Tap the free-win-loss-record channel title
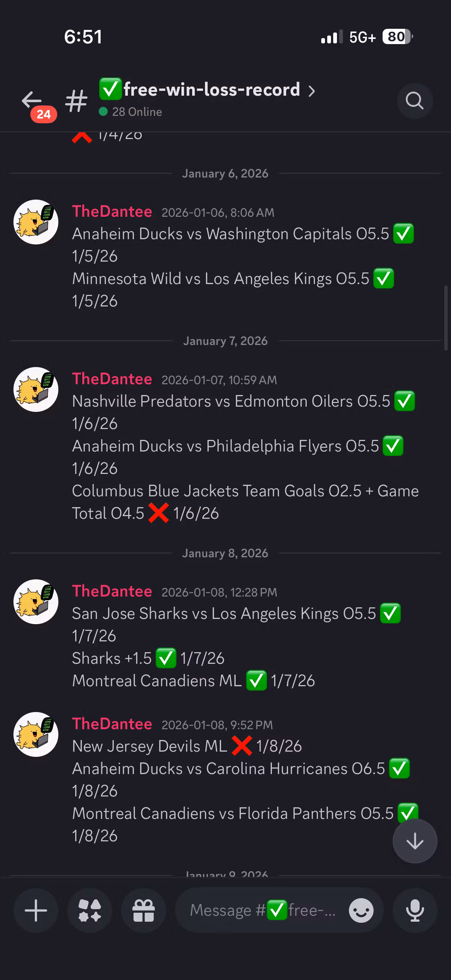This screenshot has height=980, width=451. coord(211,90)
